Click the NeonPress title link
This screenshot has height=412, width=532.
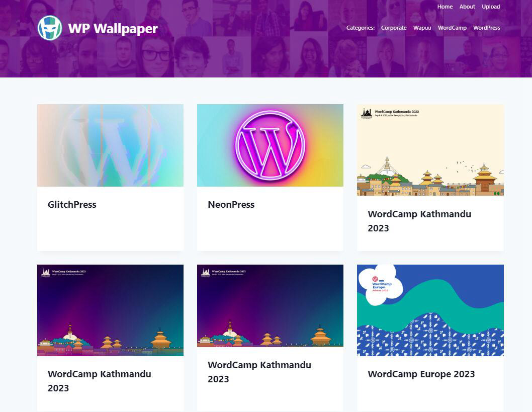point(231,205)
